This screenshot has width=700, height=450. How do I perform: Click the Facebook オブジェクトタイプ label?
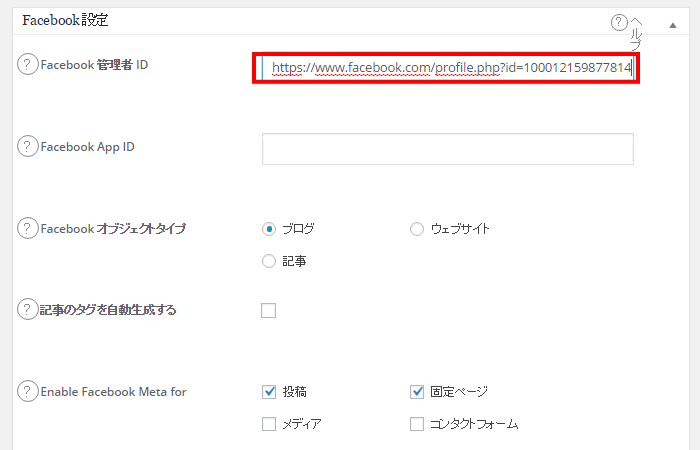[x=113, y=229]
